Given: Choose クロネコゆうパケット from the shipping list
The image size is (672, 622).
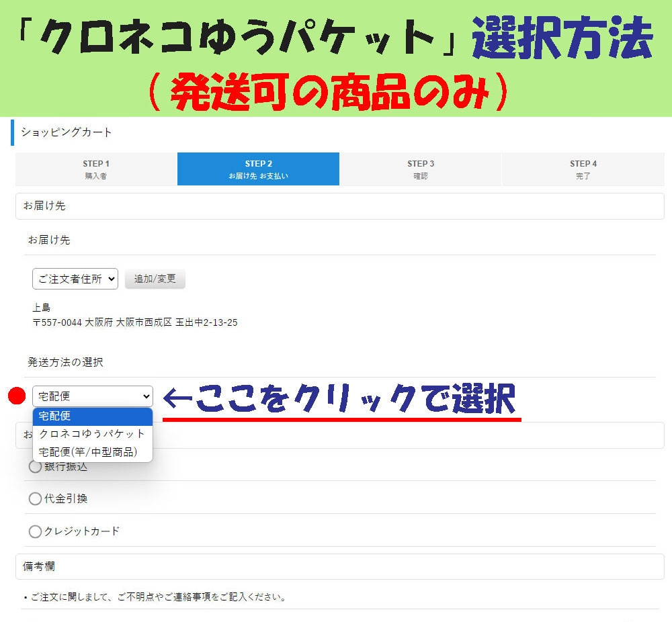Looking at the screenshot, I should 93,434.
